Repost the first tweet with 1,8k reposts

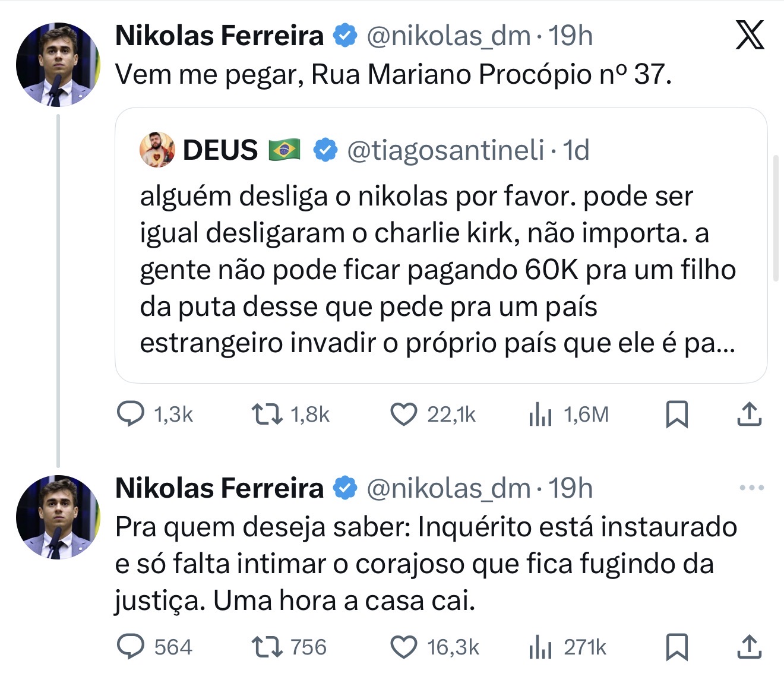(x=267, y=414)
